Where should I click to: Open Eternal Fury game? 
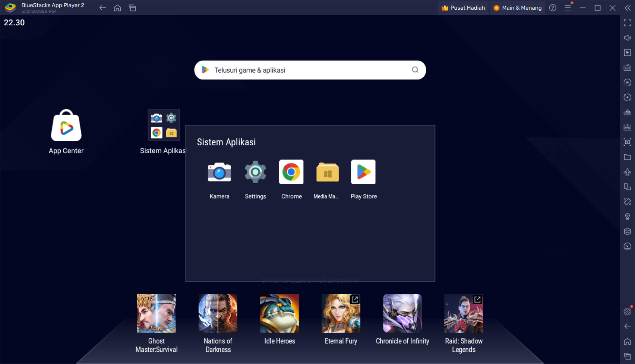coord(341,313)
